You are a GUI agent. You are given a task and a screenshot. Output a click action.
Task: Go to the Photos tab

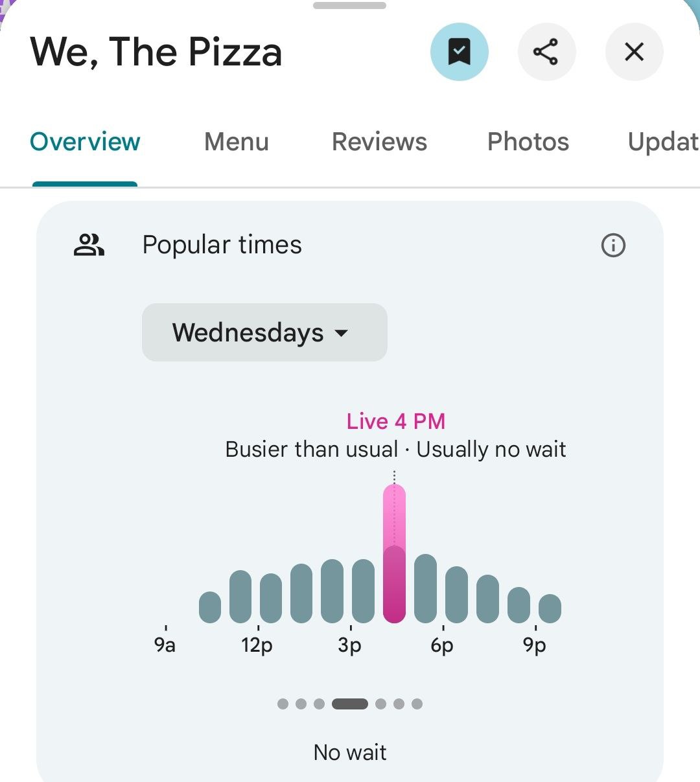pyautogui.click(x=528, y=142)
